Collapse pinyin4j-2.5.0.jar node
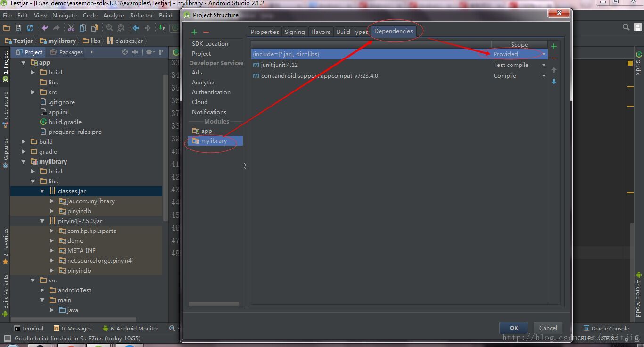Image resolution: width=644 pixels, height=347 pixels. 42,221
